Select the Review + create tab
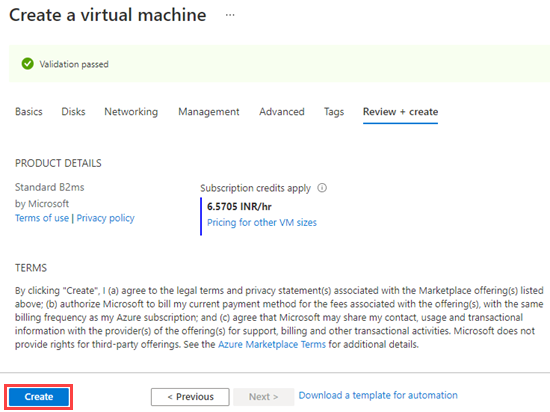The height and width of the screenshot is (412, 550). coord(400,112)
